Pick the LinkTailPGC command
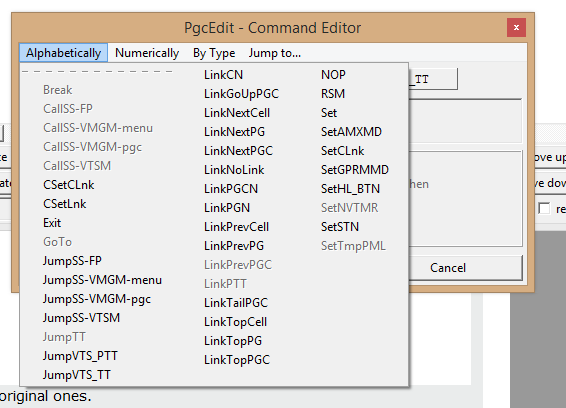 pyautogui.click(x=236, y=303)
